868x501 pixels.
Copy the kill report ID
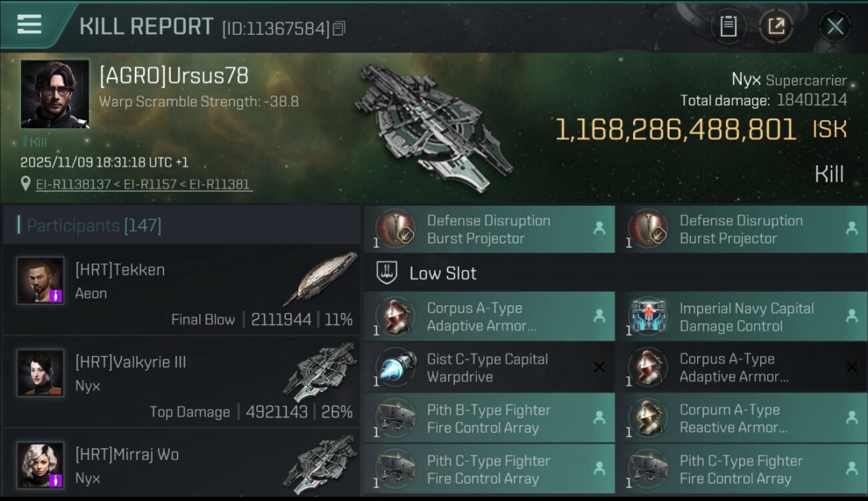339,29
